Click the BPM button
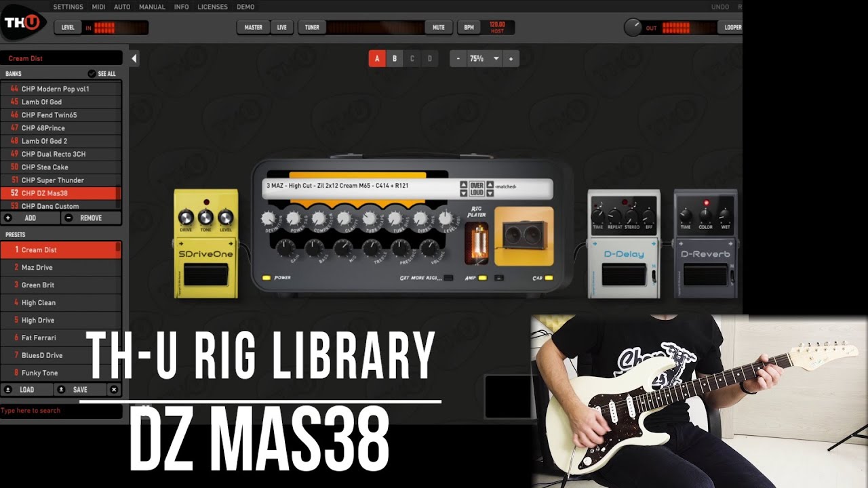The image size is (868, 488). (x=469, y=28)
